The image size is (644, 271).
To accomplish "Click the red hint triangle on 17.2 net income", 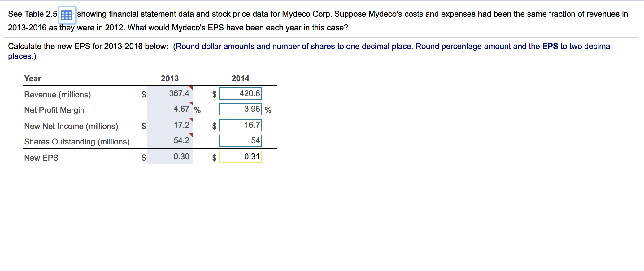I will [x=191, y=120].
